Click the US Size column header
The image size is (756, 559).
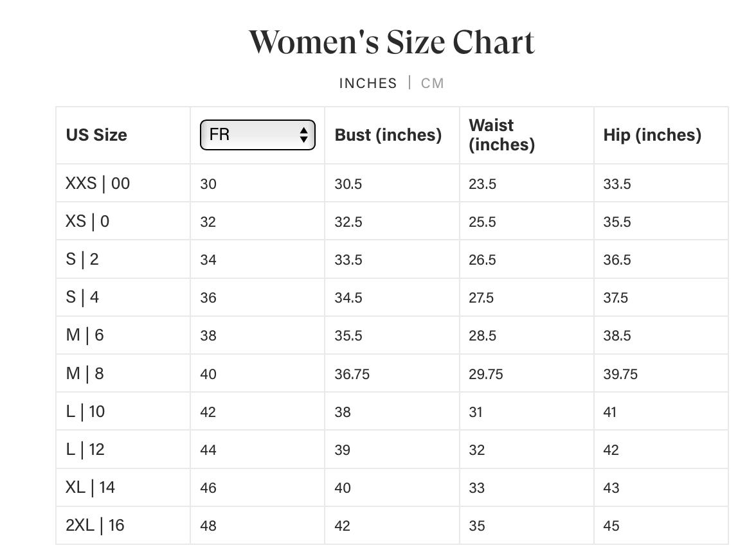96,135
